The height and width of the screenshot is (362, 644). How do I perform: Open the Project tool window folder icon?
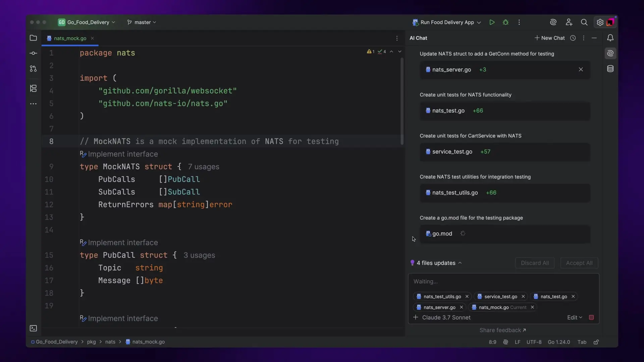tap(33, 38)
